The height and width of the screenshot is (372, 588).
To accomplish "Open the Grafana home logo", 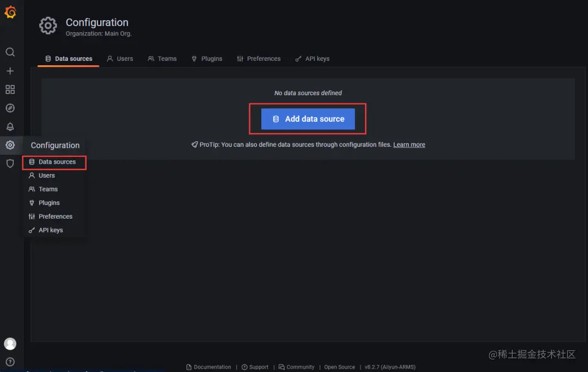I will pos(10,12).
